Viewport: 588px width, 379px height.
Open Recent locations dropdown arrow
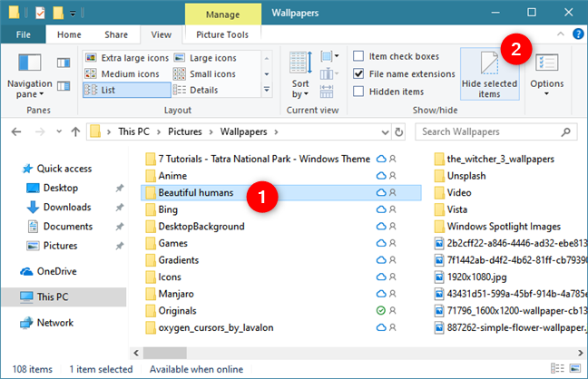(x=59, y=131)
